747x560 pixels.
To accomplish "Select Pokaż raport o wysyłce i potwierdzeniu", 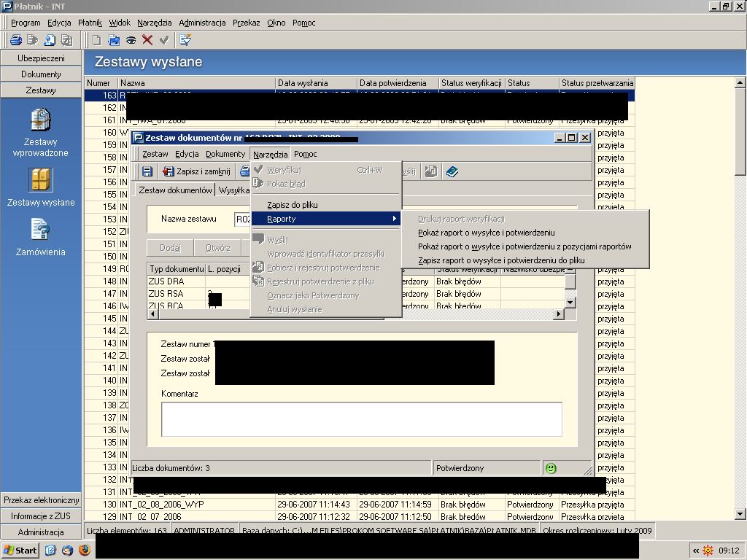I will click(487, 233).
